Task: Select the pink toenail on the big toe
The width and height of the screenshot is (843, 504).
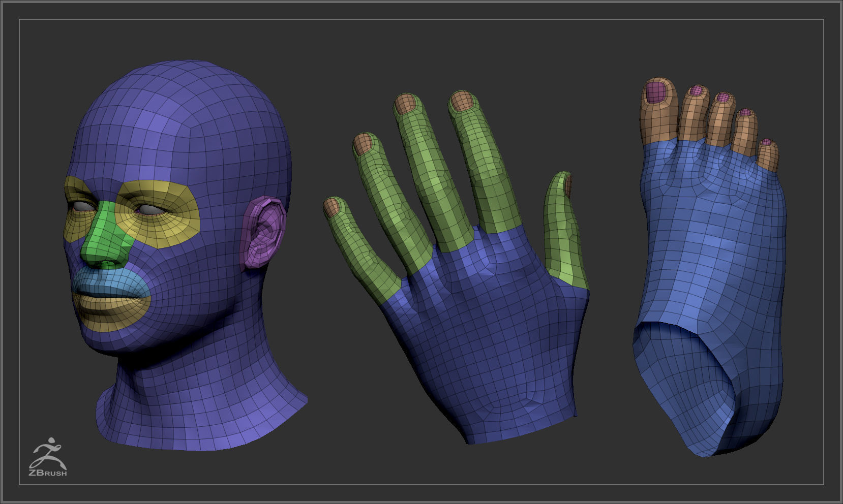Action: [x=655, y=92]
